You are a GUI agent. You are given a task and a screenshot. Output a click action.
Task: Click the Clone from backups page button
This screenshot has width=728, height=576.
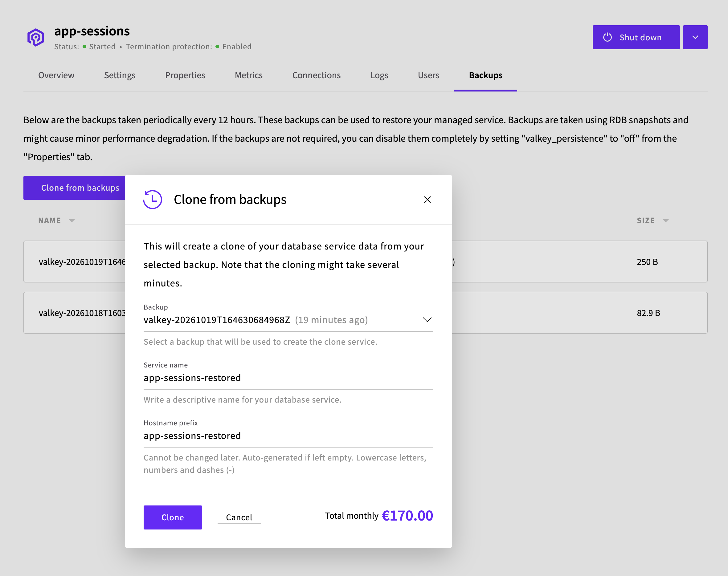(75, 188)
